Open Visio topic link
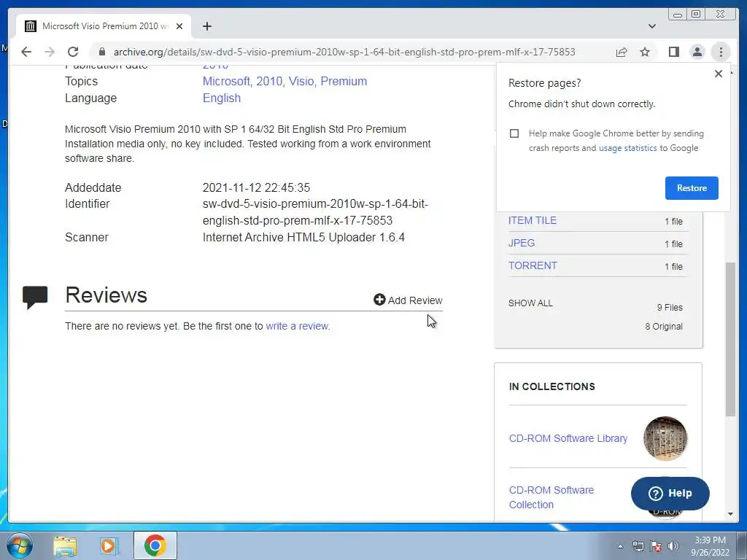This screenshot has height=560, width=747. [302, 82]
